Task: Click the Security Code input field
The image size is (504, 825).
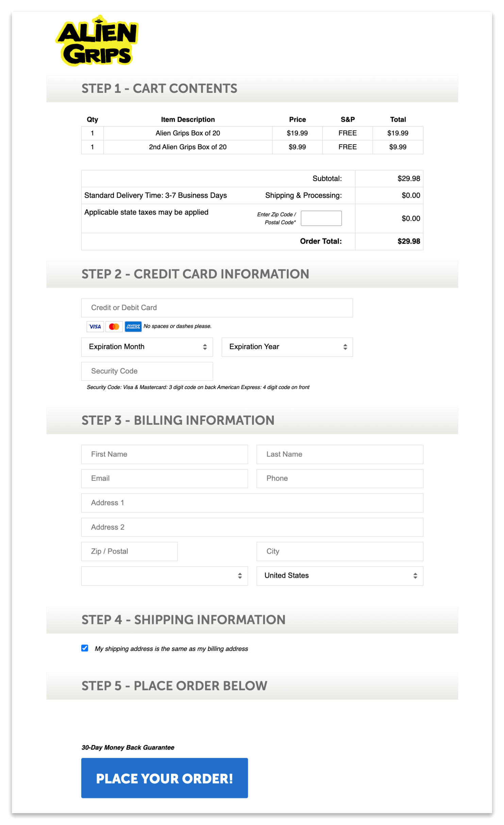Action: tap(147, 371)
